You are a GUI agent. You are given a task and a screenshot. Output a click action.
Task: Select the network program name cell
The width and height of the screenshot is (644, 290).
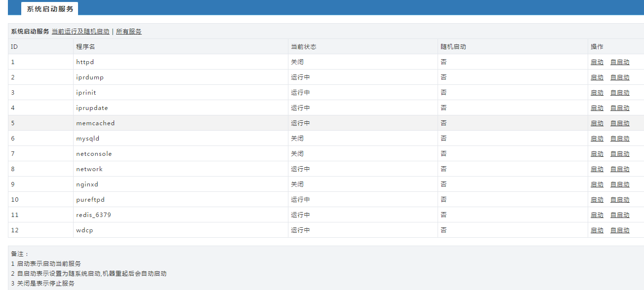point(181,169)
